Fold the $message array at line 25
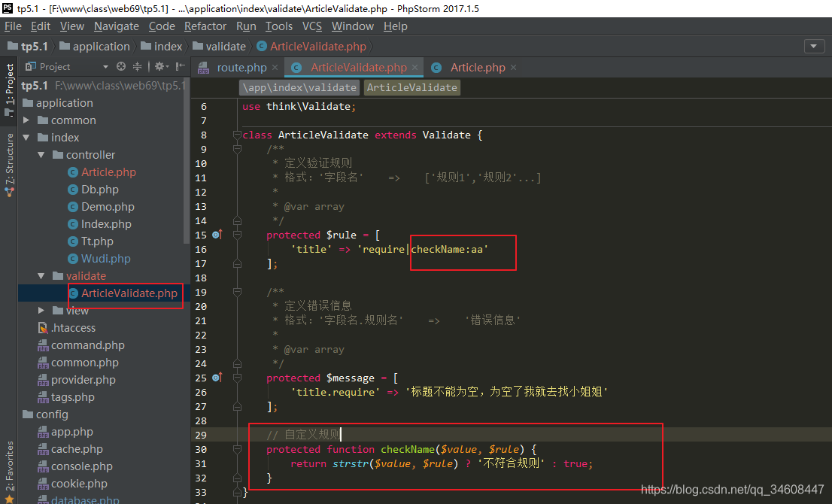832x504 pixels. click(x=237, y=378)
